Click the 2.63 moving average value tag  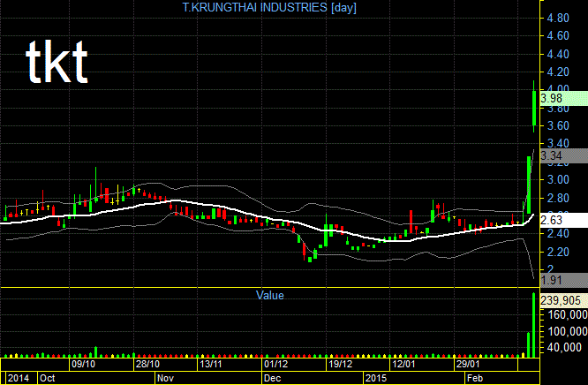(x=563, y=220)
